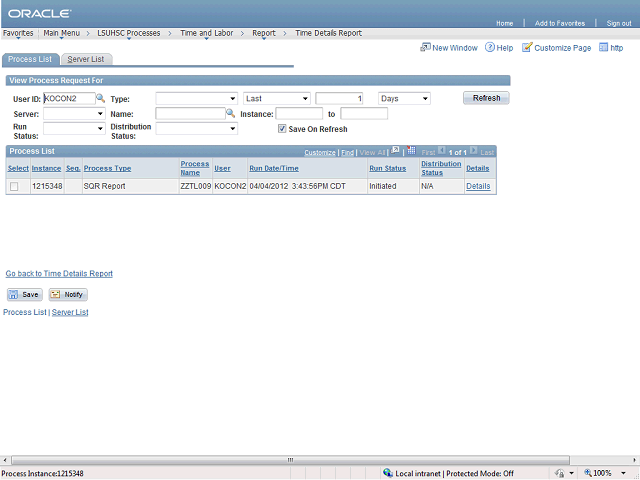Select the checkbox for instance 1215348

[x=14, y=187]
